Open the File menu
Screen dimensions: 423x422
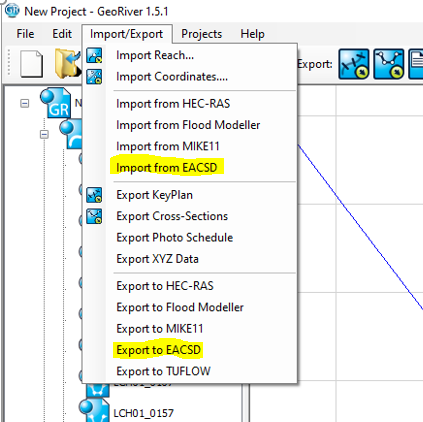25,34
